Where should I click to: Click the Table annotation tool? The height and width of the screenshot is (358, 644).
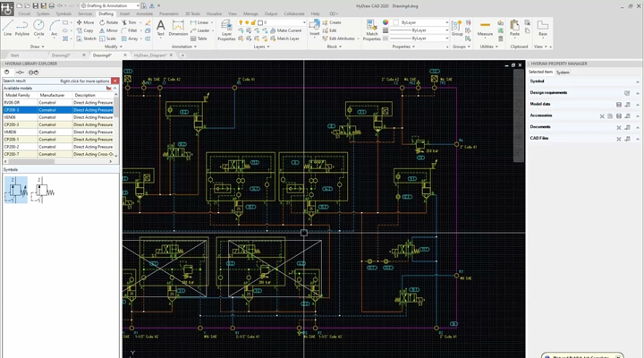[199, 38]
